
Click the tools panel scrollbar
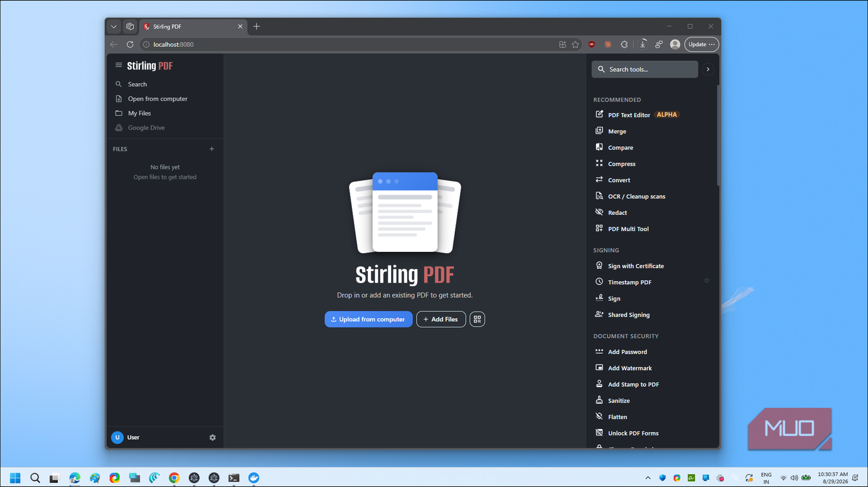(718, 135)
